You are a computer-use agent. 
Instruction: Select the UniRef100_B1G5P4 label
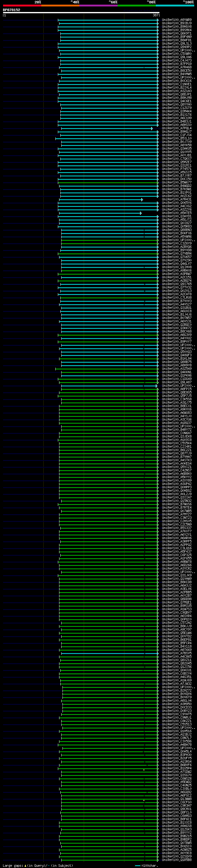(x=177, y=769)
